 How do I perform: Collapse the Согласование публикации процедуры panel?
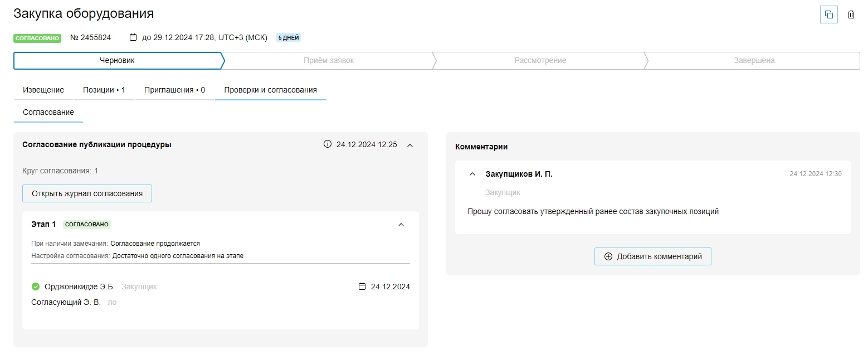click(x=410, y=145)
